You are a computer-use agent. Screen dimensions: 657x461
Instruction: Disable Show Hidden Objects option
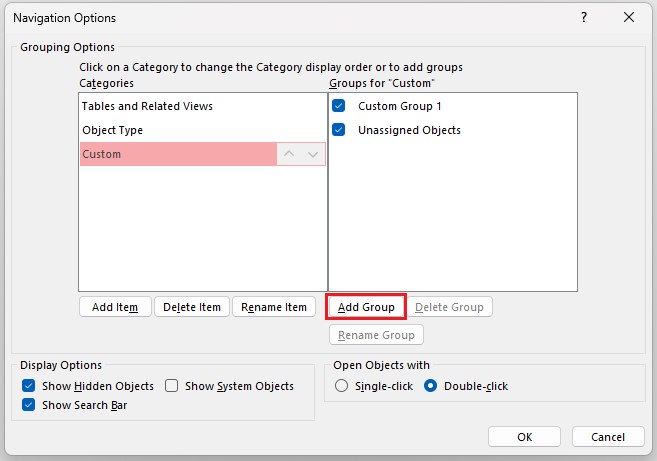point(28,386)
